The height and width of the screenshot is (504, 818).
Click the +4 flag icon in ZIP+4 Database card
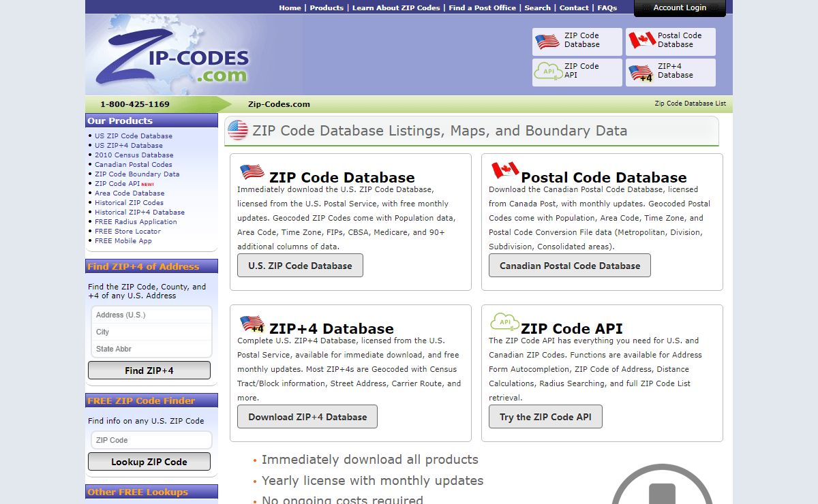(x=252, y=324)
